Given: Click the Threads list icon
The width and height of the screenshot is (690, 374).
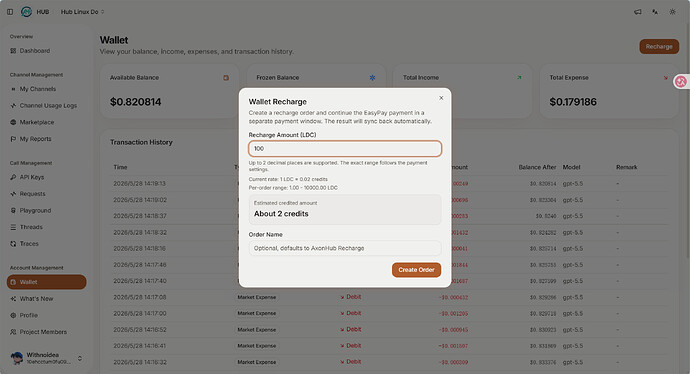Looking at the screenshot, I should (13, 227).
